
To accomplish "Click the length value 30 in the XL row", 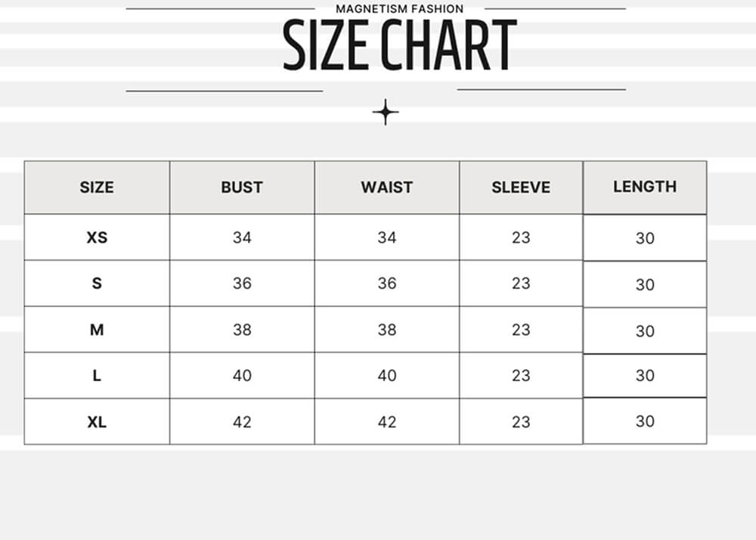I will (x=645, y=421).
